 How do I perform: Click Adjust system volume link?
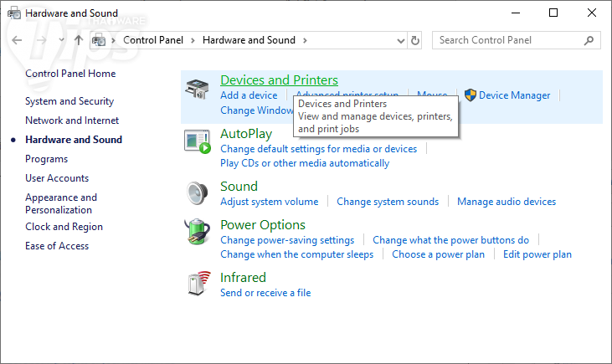[x=269, y=202]
